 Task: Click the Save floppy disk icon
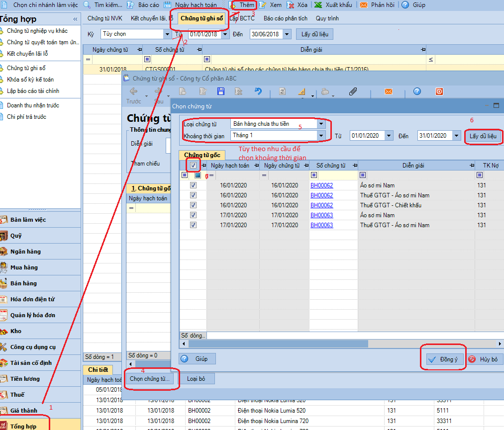click(x=221, y=91)
